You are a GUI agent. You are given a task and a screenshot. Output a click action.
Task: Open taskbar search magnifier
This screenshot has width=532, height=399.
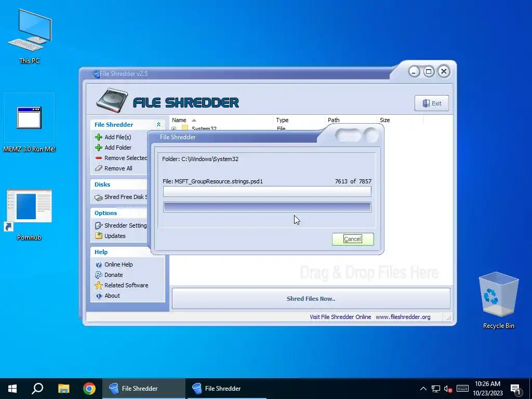37,389
